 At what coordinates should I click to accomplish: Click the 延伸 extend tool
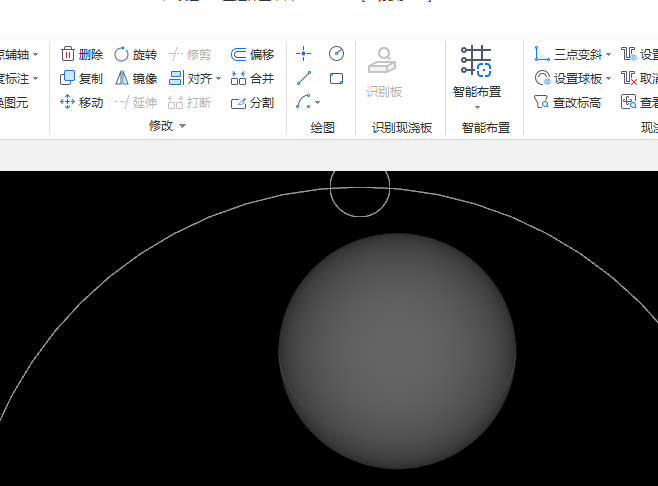pyautogui.click(x=136, y=102)
